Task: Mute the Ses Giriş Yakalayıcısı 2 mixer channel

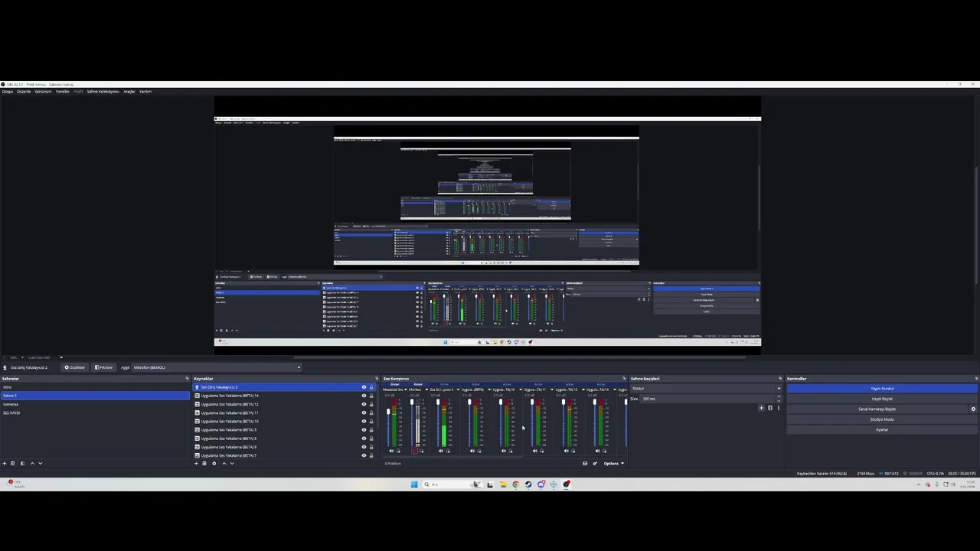Action: (441, 451)
